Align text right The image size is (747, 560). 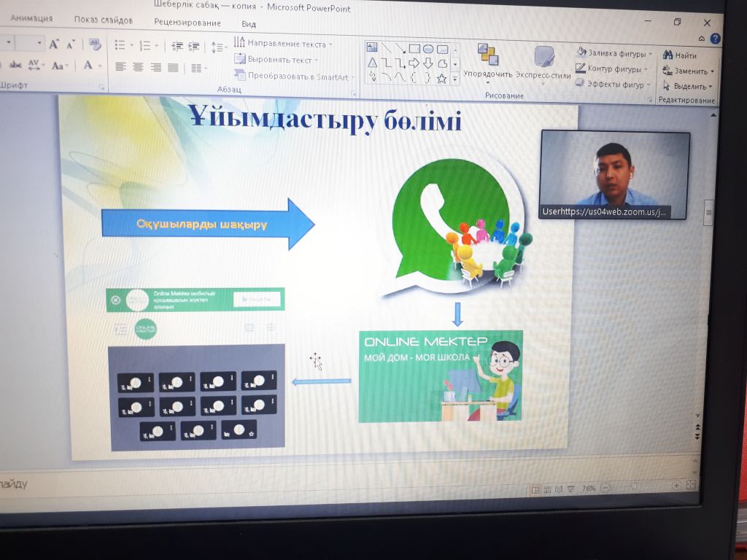pyautogui.click(x=156, y=67)
